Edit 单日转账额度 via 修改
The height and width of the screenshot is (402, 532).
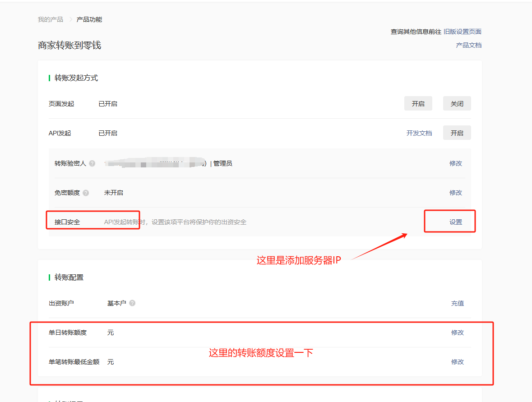click(458, 333)
